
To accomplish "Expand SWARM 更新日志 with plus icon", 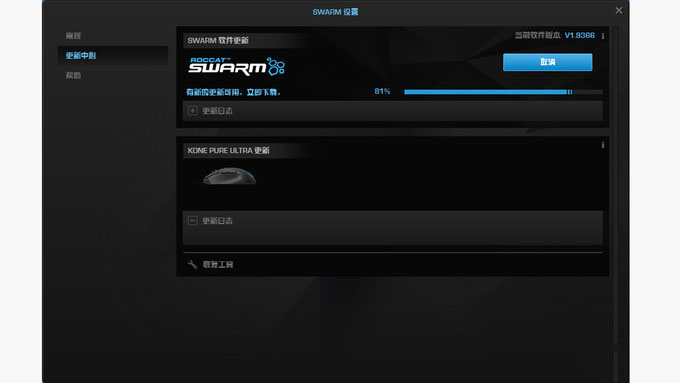I will (x=193, y=111).
